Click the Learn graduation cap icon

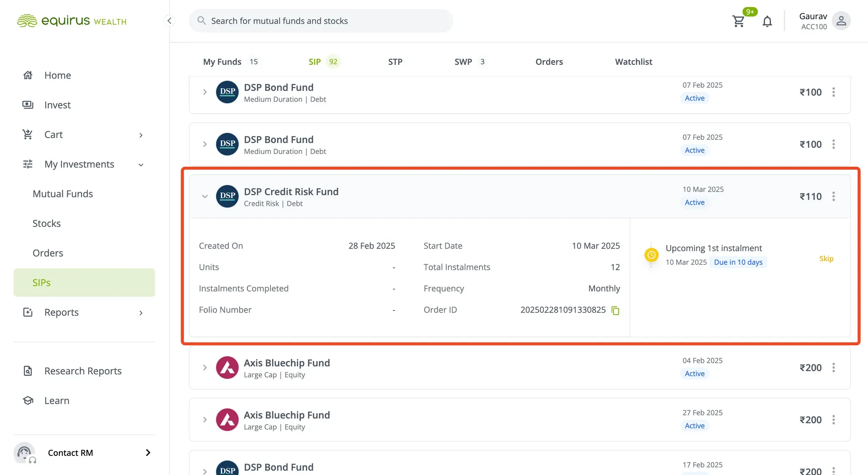[28, 401]
